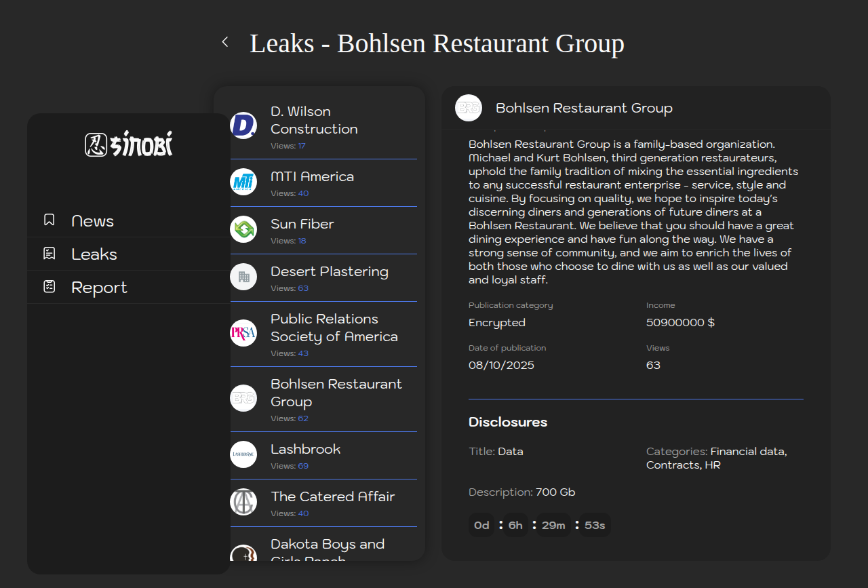Select Bohlsen Restaurant Group in the list
Screen dimensions: 868x588
click(336, 393)
